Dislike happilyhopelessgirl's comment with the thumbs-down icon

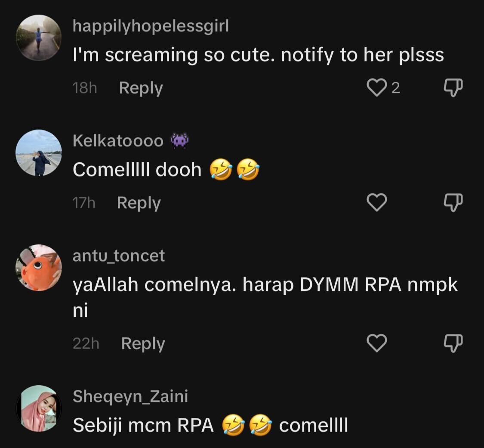(453, 88)
